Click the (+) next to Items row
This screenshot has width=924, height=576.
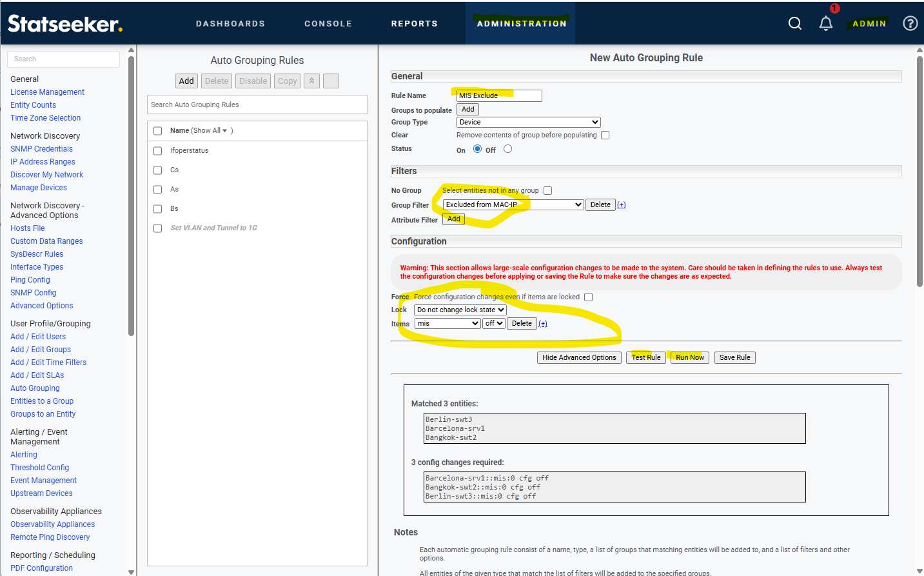(543, 324)
